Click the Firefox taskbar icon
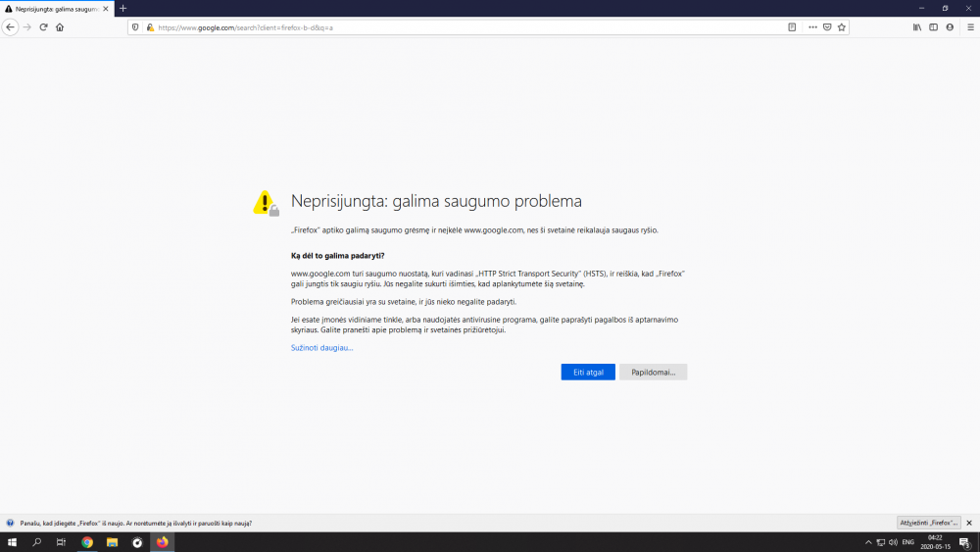 (x=162, y=542)
